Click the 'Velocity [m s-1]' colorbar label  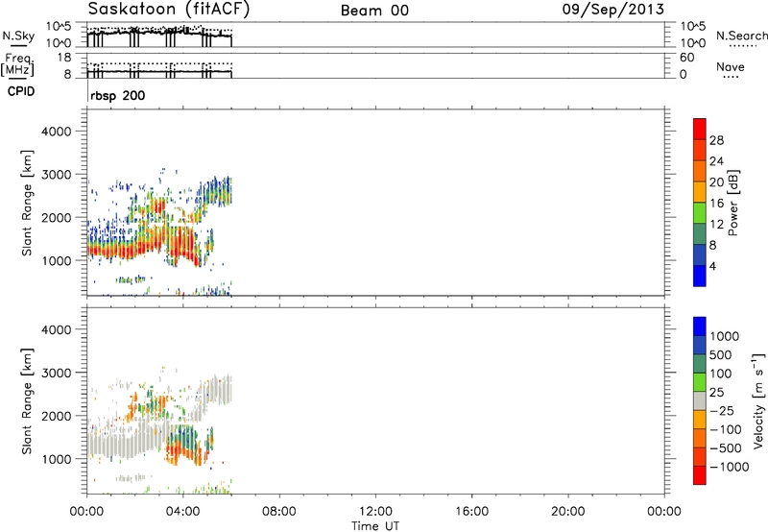coord(758,400)
